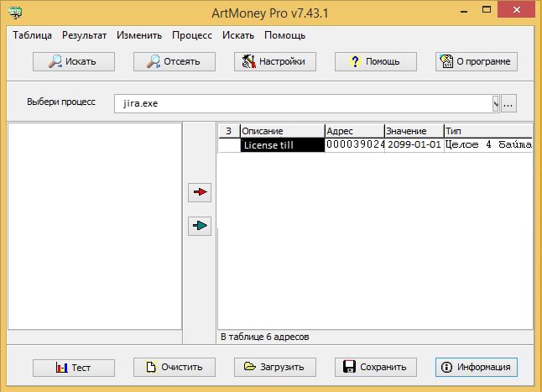The width and height of the screenshot is (542, 392).
Task: Click the Очистить clear button
Action: 175,367
